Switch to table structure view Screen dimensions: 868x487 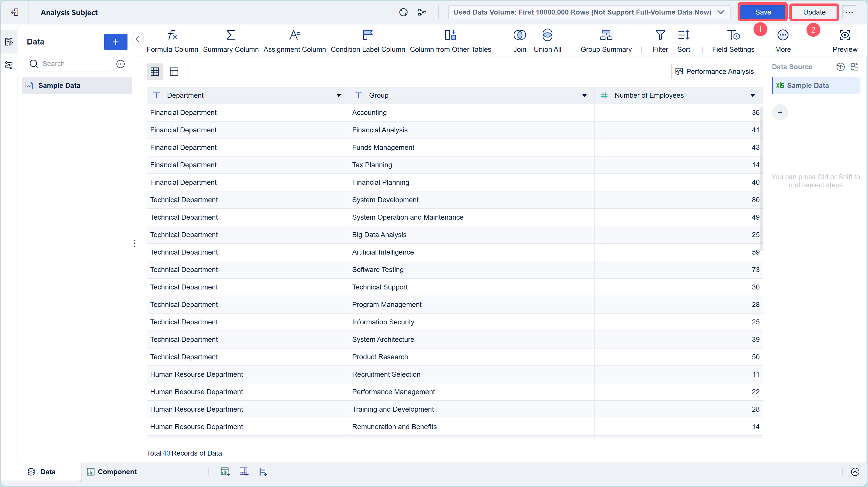click(174, 71)
